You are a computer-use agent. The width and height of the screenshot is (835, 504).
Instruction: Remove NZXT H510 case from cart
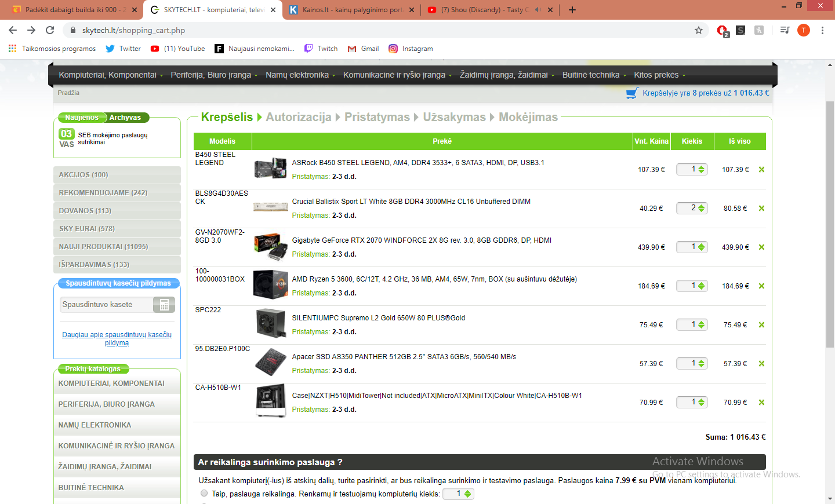tap(761, 403)
